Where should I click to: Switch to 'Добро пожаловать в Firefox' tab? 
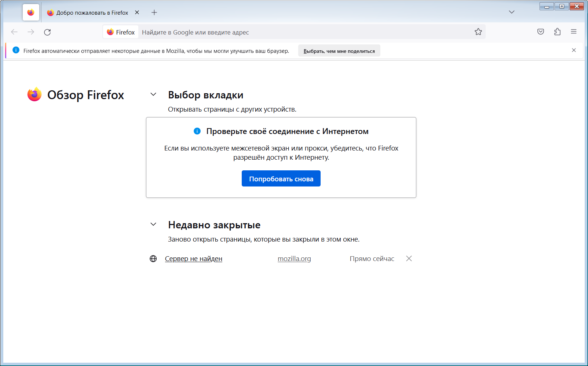(x=92, y=12)
